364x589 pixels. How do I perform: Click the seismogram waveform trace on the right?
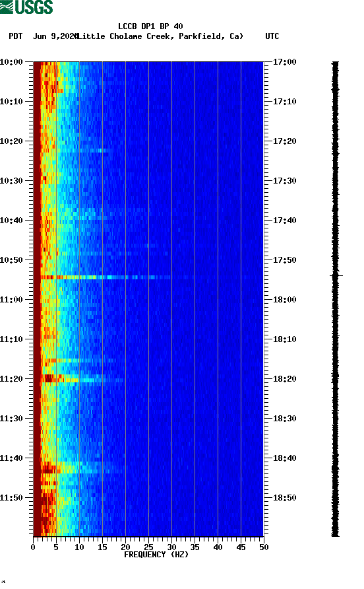click(336, 299)
